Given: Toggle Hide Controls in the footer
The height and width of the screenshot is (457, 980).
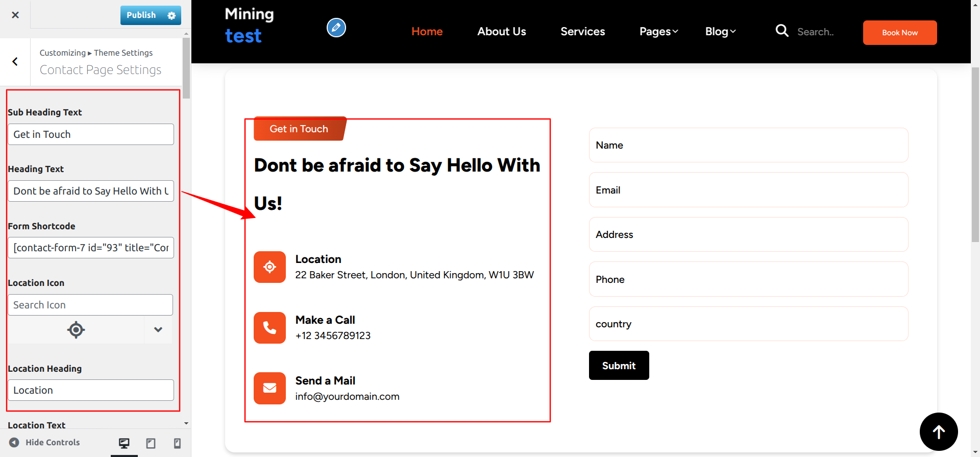Looking at the screenshot, I should pos(45,442).
